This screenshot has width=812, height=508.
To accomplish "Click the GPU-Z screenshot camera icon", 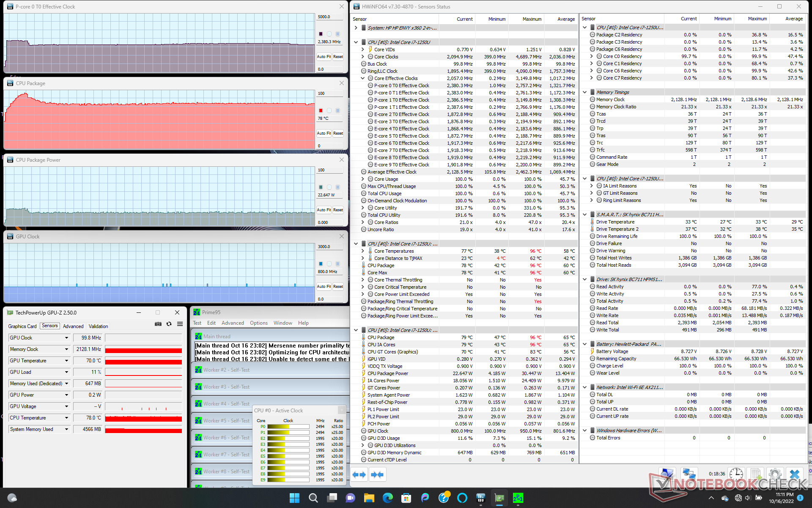I will pyautogui.click(x=158, y=324).
